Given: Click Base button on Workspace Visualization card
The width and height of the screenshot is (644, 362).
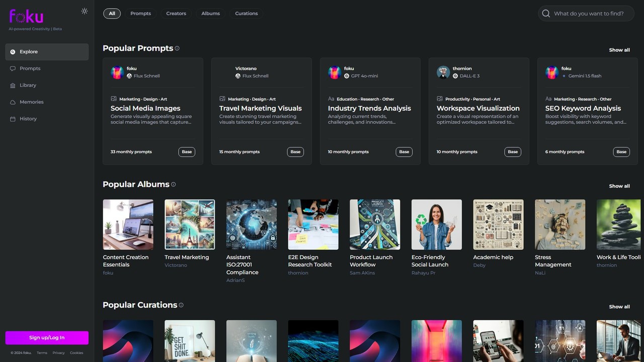Looking at the screenshot, I should (513, 152).
